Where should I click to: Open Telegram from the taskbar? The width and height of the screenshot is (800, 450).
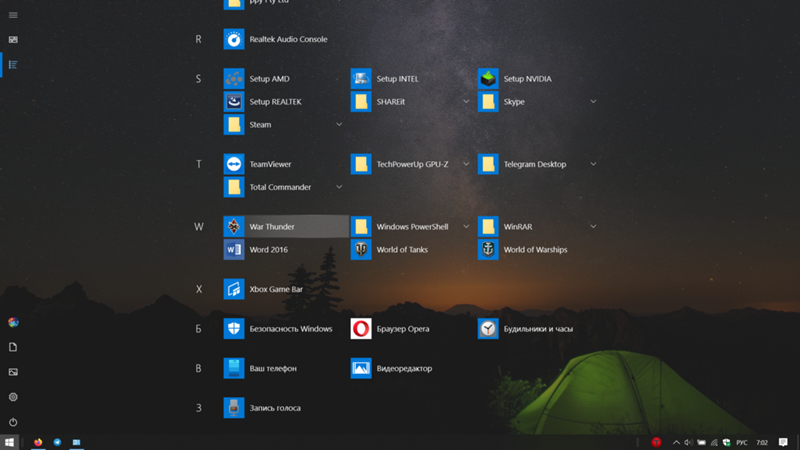click(57, 442)
